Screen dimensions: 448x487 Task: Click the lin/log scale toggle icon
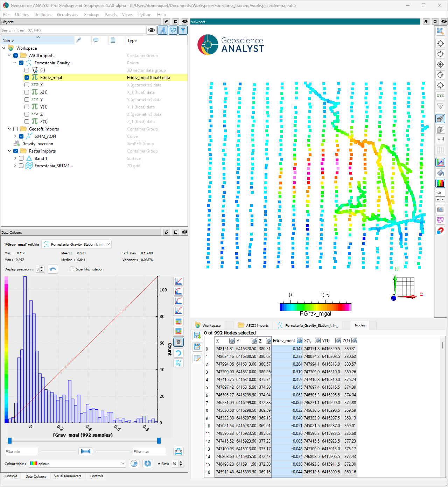coord(178,362)
